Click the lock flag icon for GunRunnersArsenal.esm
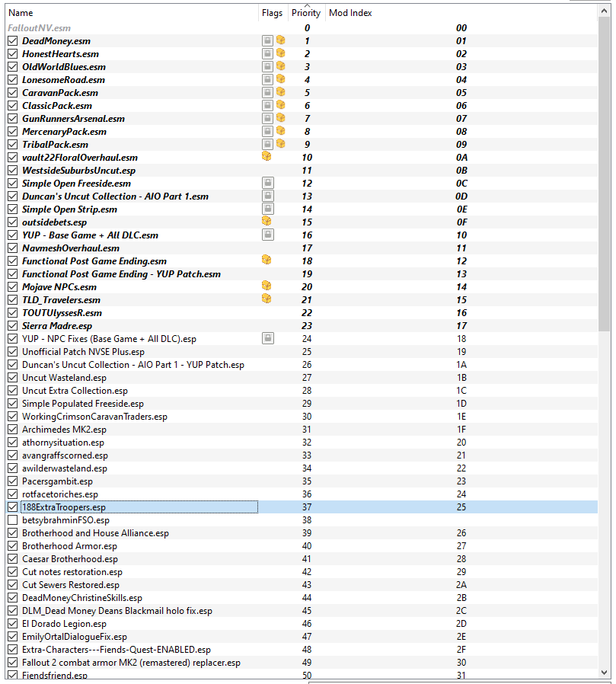The image size is (616, 684). (x=268, y=119)
